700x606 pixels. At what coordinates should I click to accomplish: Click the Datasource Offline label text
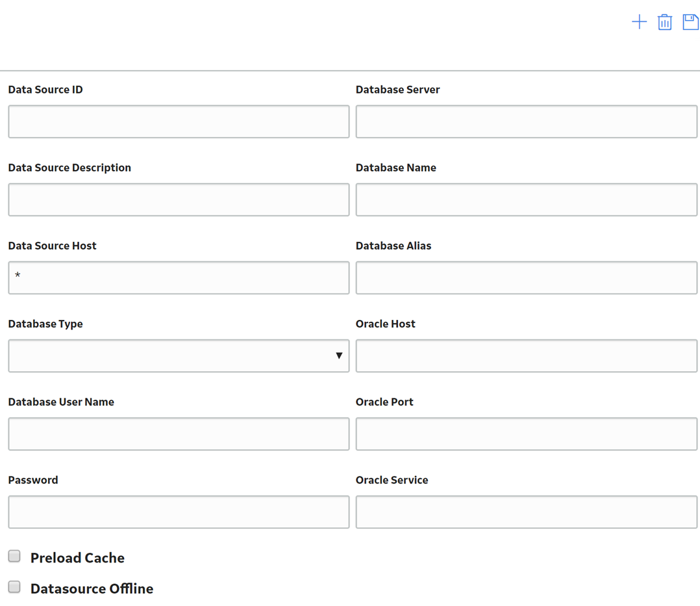[92, 588]
